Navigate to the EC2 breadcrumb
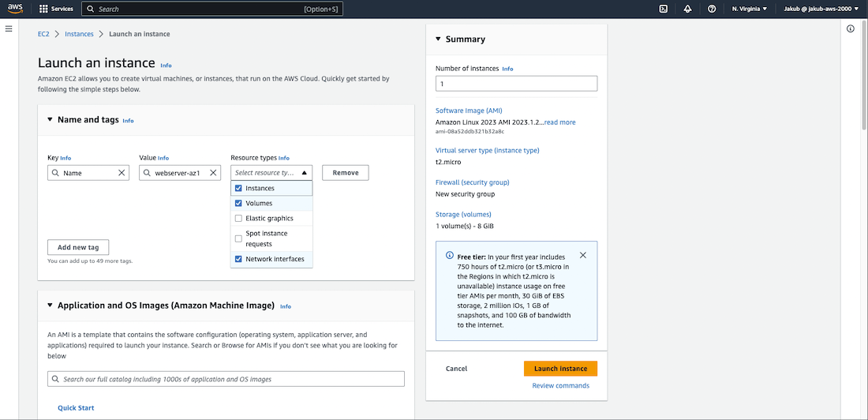Image resolution: width=868 pixels, height=420 pixels. [43, 34]
